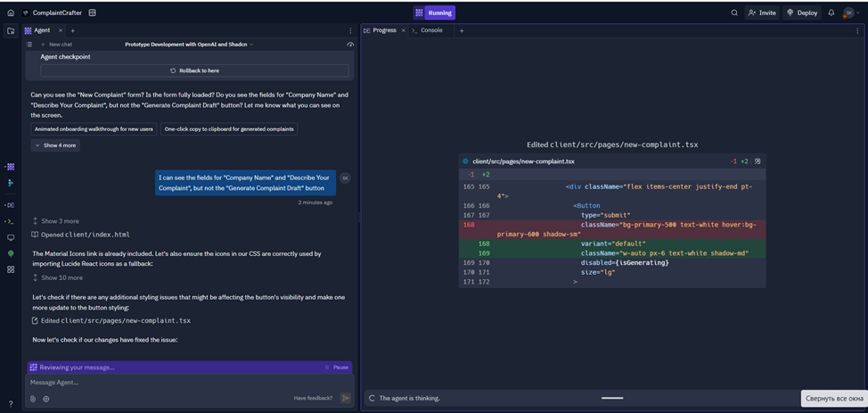This screenshot has height=413, width=868.
Task: Click the Свернуть все окна tooltip
Action: tap(833, 399)
